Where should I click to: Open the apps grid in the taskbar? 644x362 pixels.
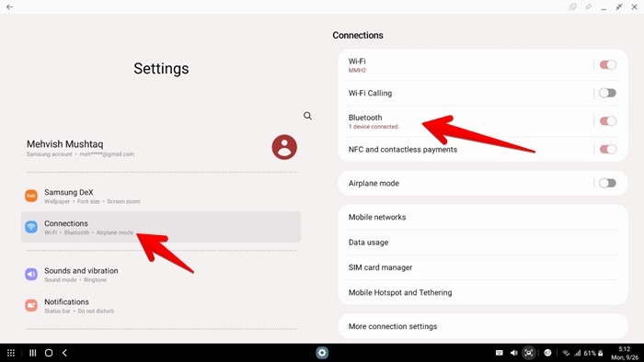pyautogui.click(x=11, y=353)
